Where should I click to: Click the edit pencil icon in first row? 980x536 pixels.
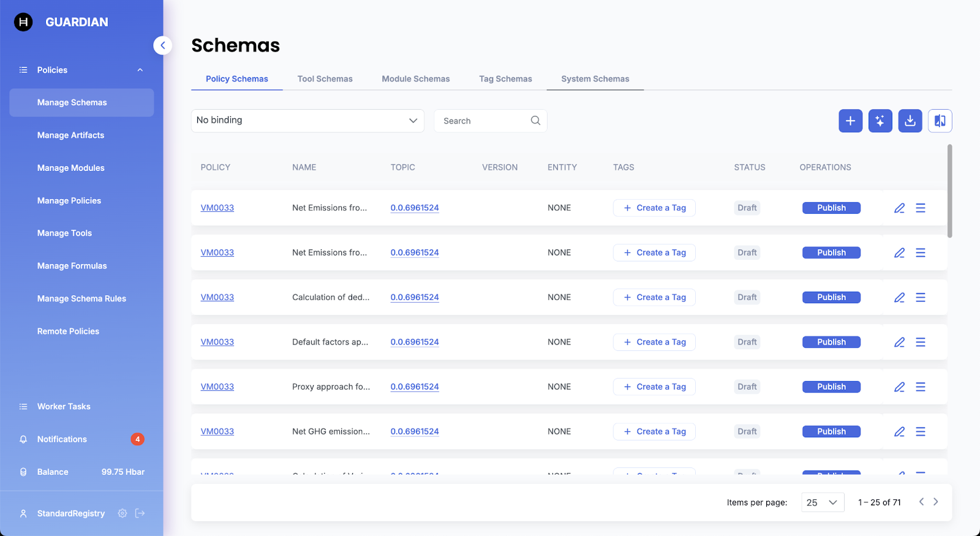click(899, 208)
